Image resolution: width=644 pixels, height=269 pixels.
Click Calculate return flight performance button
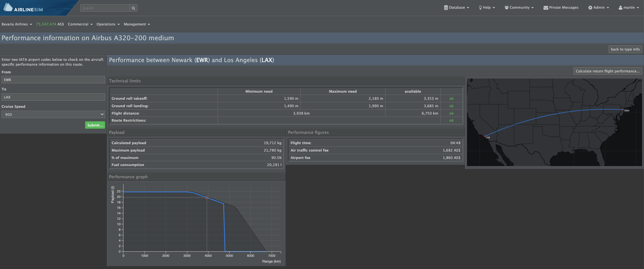[x=607, y=71]
